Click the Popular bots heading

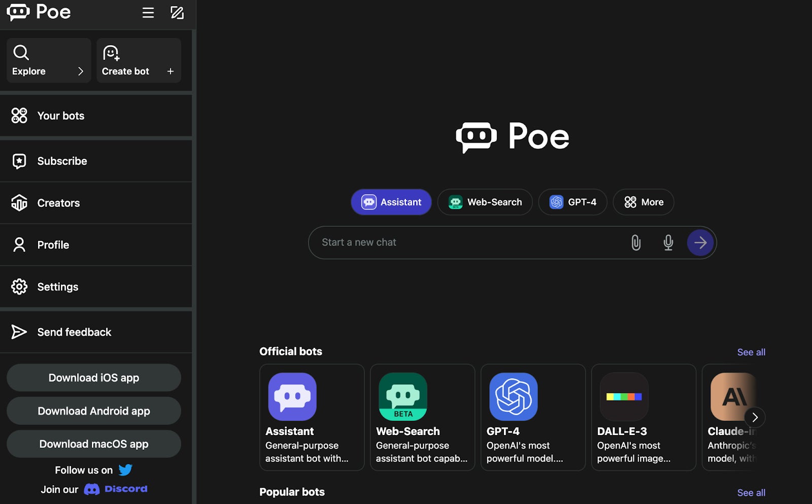click(x=292, y=492)
